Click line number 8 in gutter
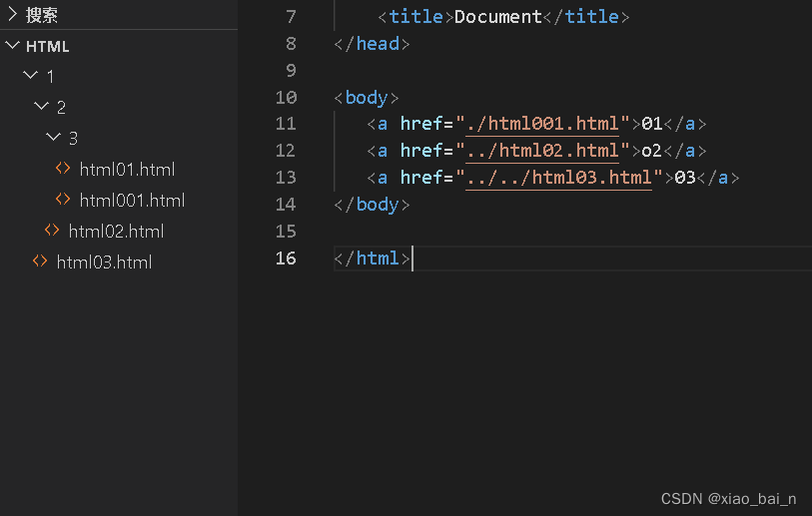Image resolution: width=812 pixels, height=516 pixels. 291,44
